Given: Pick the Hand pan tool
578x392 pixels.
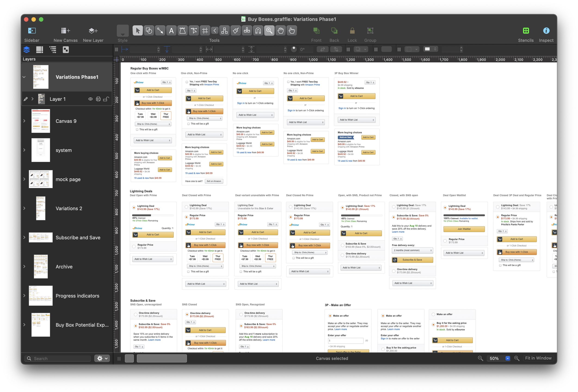Looking at the screenshot, I should pyautogui.click(x=280, y=31).
